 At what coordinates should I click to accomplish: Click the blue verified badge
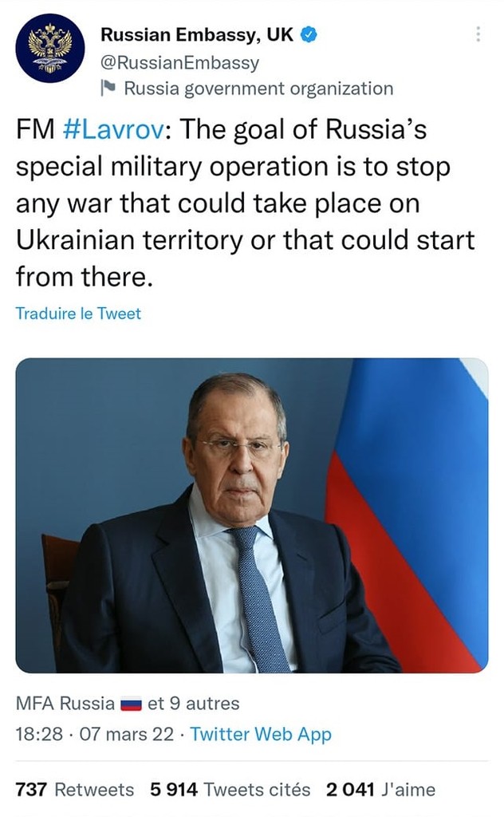click(309, 35)
